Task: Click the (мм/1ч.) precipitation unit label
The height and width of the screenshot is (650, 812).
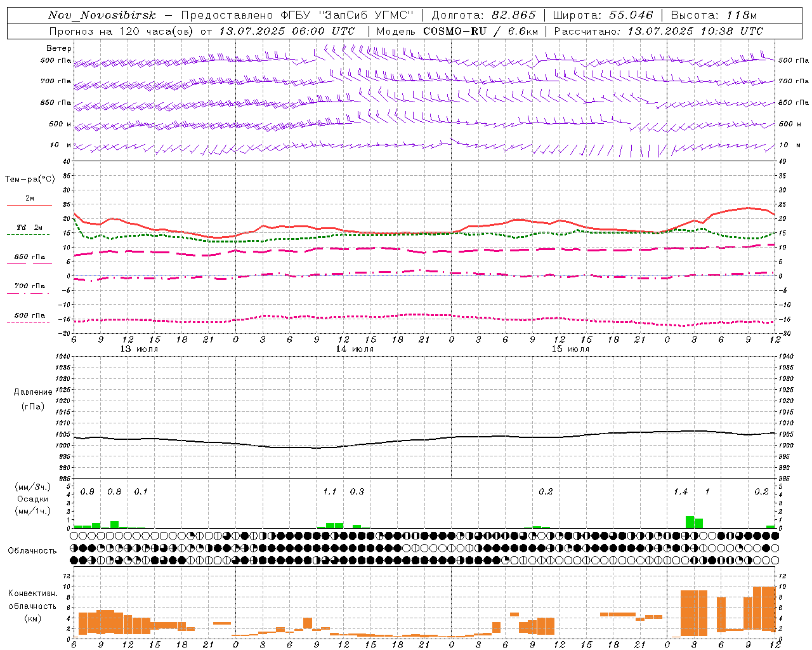Action: click(33, 511)
